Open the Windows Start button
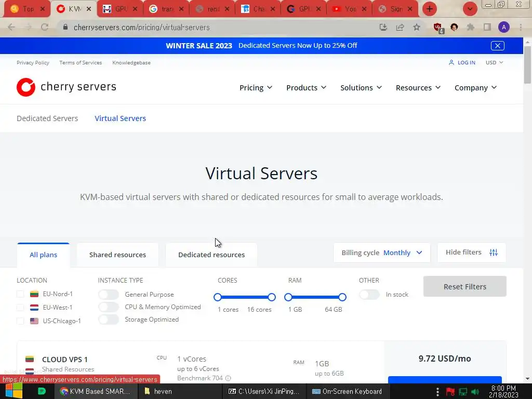The width and height of the screenshot is (532, 399). point(14,391)
